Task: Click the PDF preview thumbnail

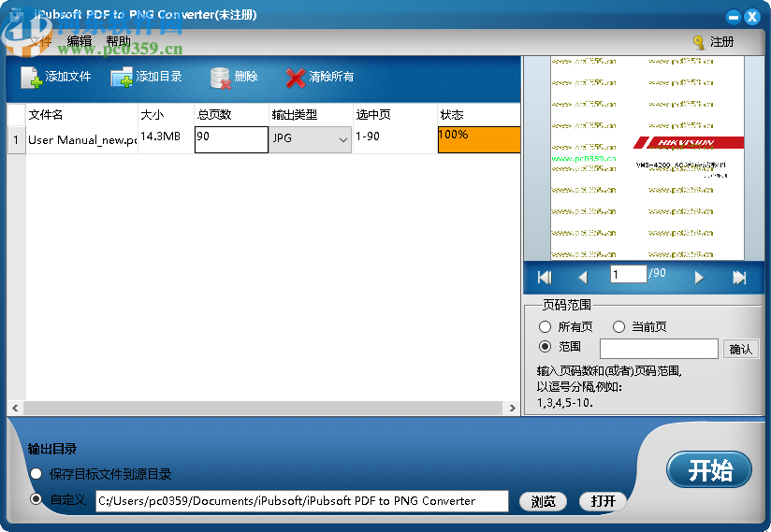Action: 647,158
